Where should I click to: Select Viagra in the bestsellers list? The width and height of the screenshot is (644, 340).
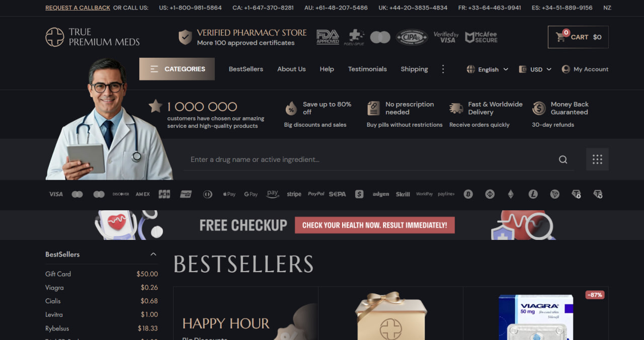tap(54, 288)
